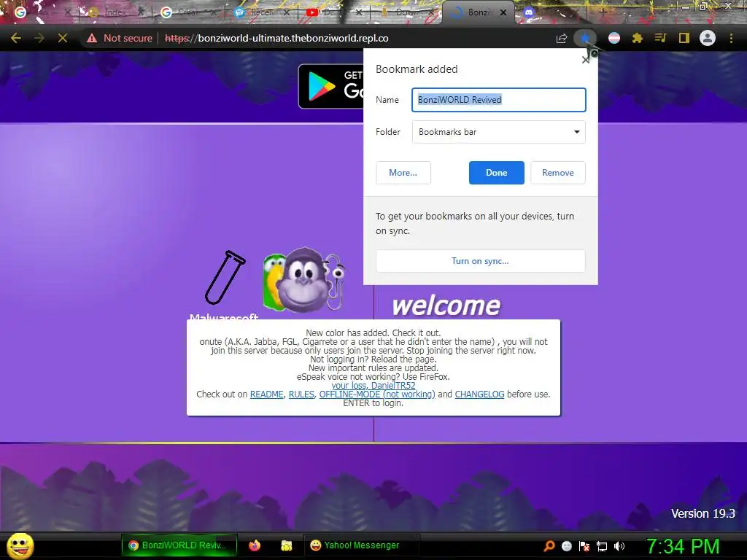Click Turn on sync...
747x560 pixels.
[480, 261]
